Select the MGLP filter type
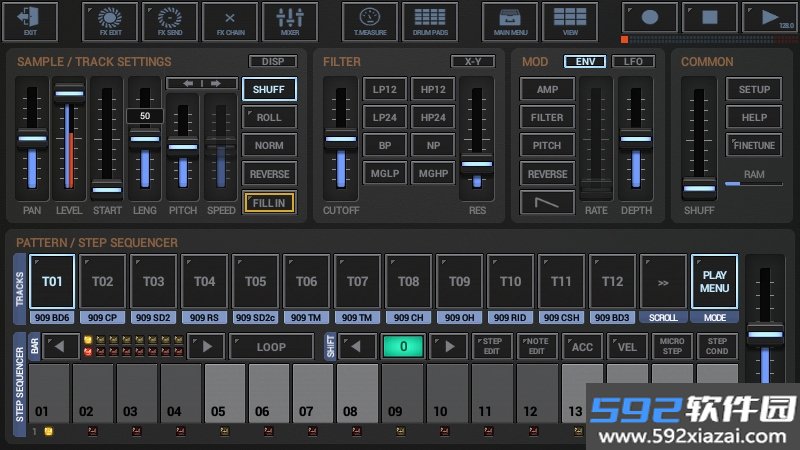The height and width of the screenshot is (450, 800). [x=384, y=173]
